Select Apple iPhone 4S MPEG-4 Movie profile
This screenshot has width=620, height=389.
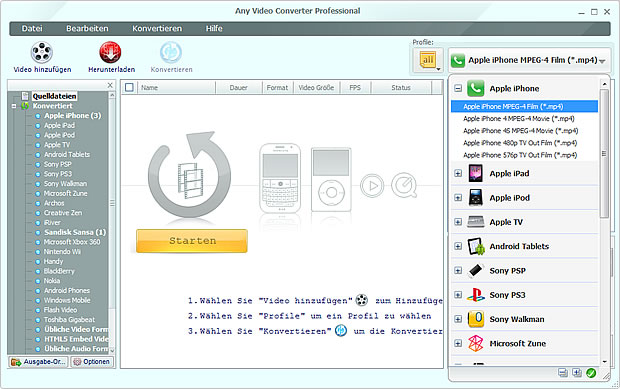pos(520,131)
